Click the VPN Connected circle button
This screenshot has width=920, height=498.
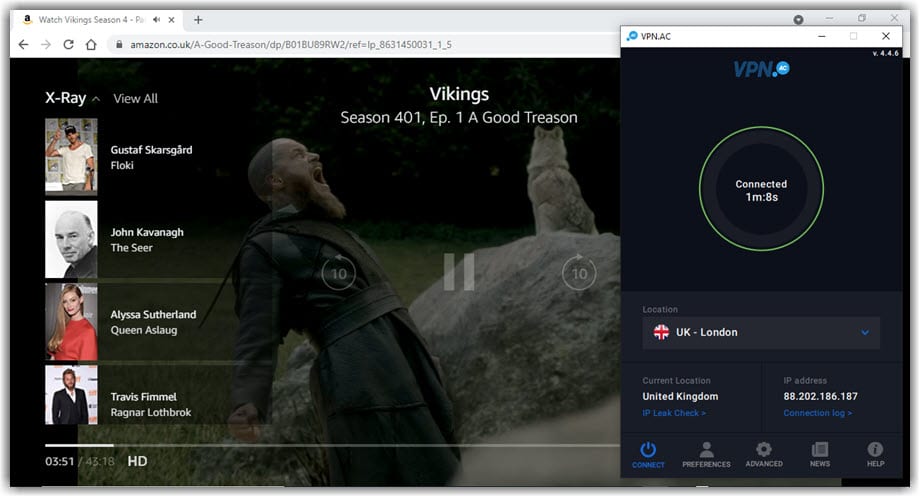(762, 189)
